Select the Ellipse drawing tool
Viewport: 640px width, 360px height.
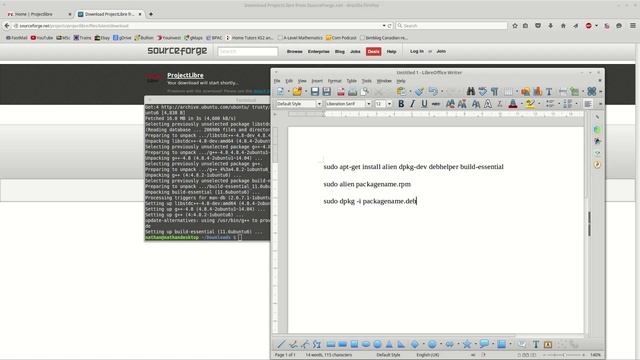(366, 344)
